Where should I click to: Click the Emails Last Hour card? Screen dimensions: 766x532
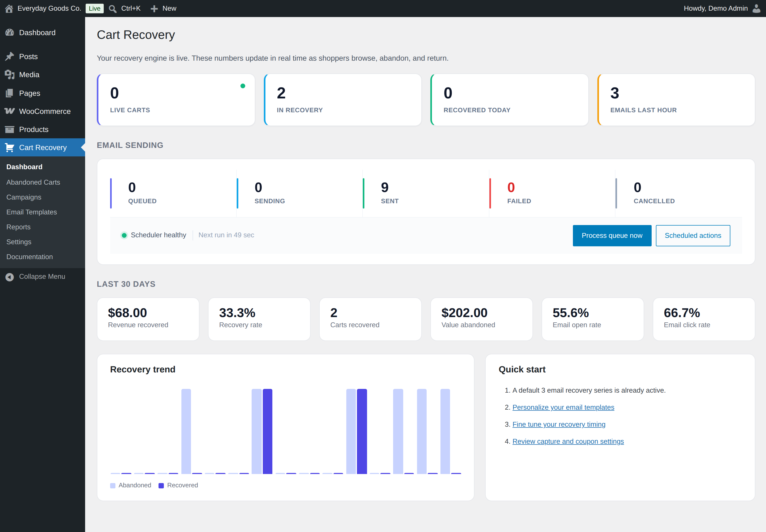(x=676, y=100)
